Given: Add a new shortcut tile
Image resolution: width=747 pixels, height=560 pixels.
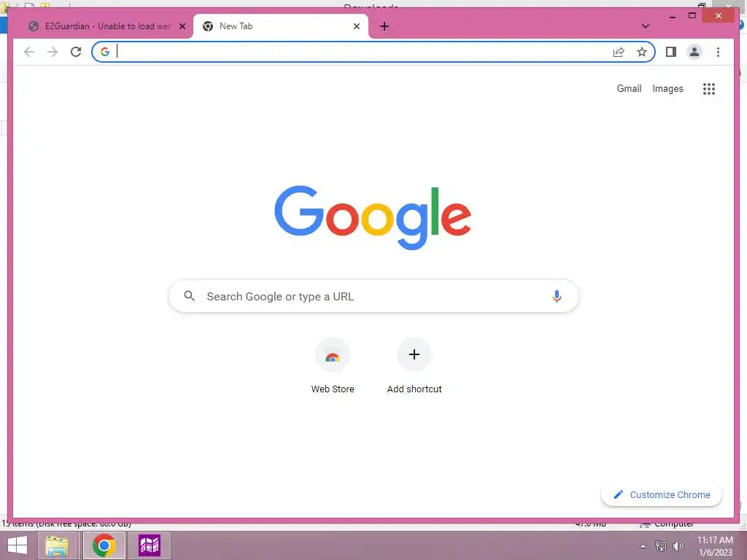Looking at the screenshot, I should [414, 366].
